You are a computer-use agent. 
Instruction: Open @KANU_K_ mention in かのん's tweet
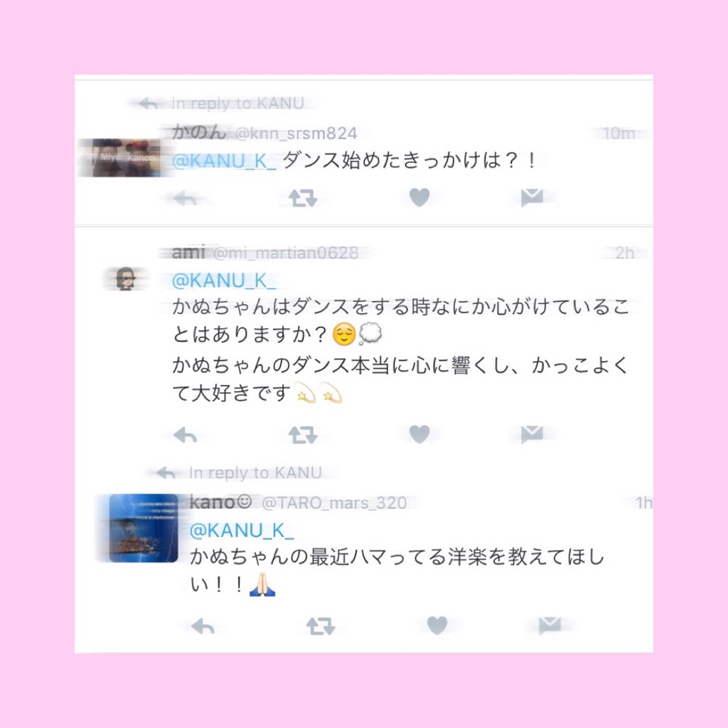click(x=224, y=161)
